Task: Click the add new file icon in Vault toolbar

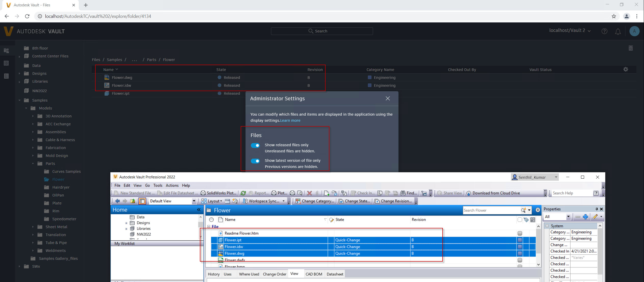Action: pyautogui.click(x=326, y=193)
